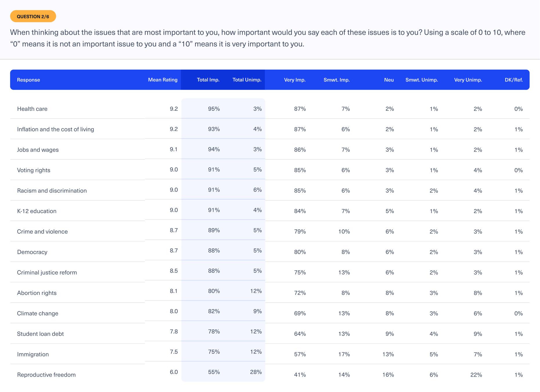The image size is (540, 392).
Task: Click the Very Imp. column header
Action: tap(294, 80)
